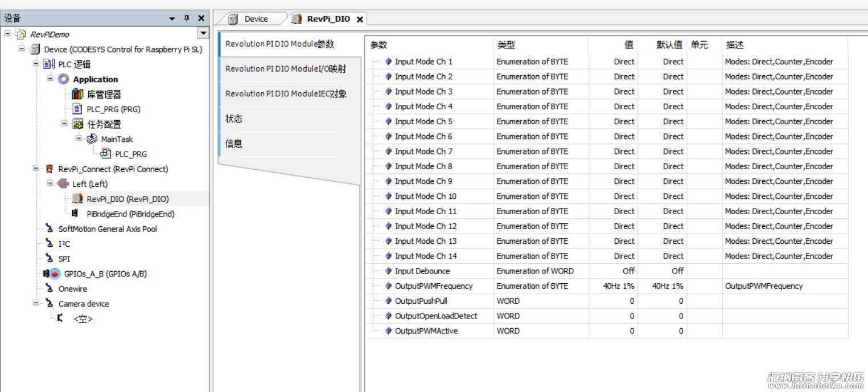The image size is (868, 392).
Task: Click the PiBridgeEnd icon
Action: pos(76,214)
